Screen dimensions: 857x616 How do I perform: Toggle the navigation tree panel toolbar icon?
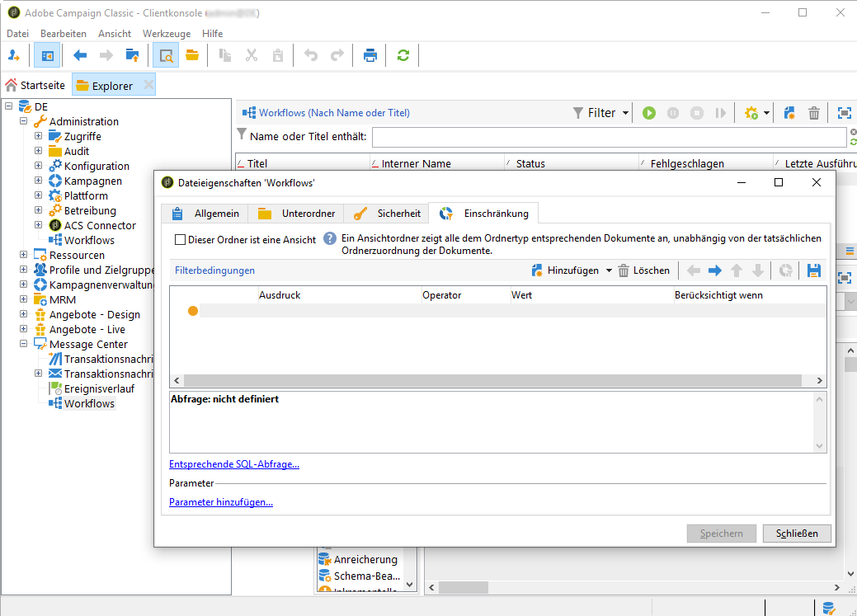[47, 55]
